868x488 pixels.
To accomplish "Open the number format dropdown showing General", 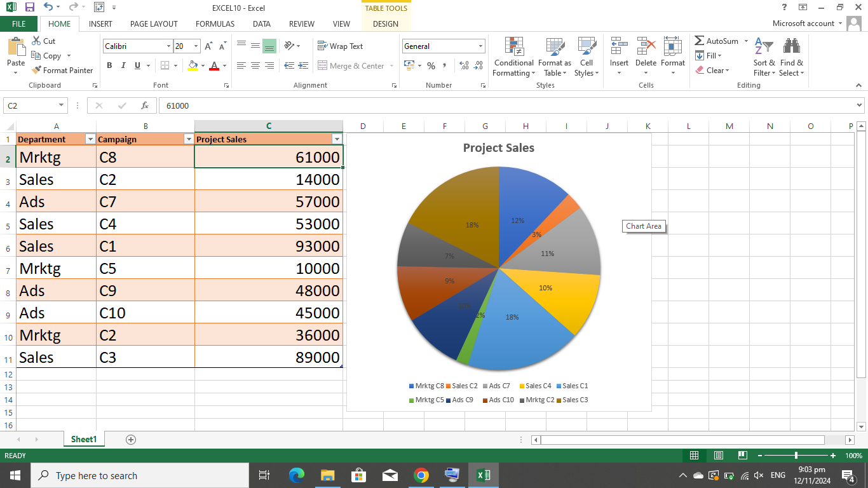I will coord(480,46).
